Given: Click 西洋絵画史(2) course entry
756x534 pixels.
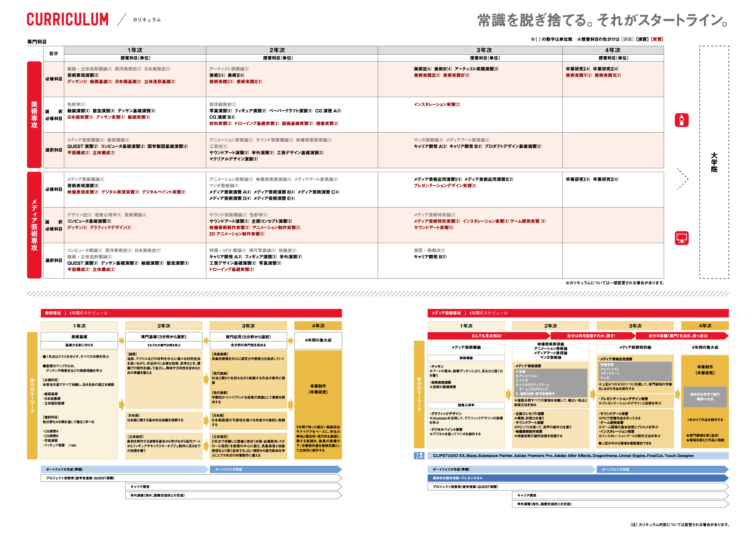Looking at the screenshot, I should tap(223, 105).
